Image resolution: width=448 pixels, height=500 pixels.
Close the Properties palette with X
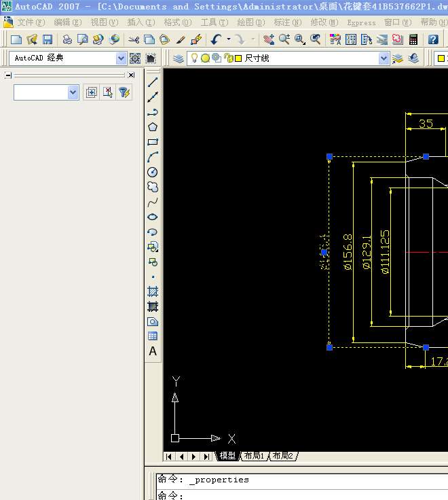(131, 75)
